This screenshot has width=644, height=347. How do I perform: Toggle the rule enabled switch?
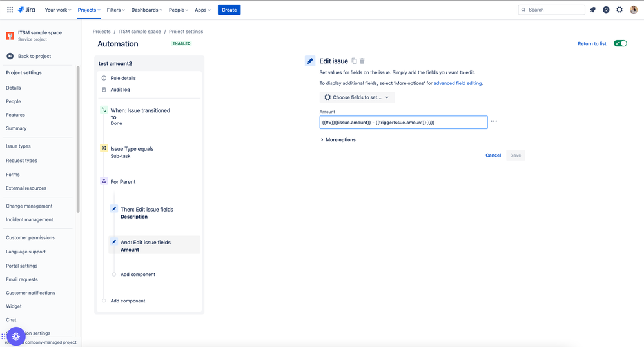[x=620, y=43]
